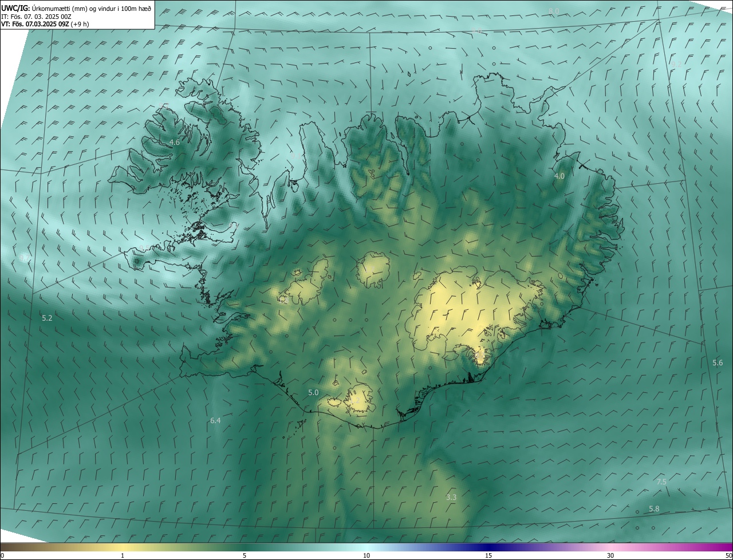The height and width of the screenshot is (560, 733).
Task: Click the "4.6" value over the Westfjords
Action: [175, 142]
